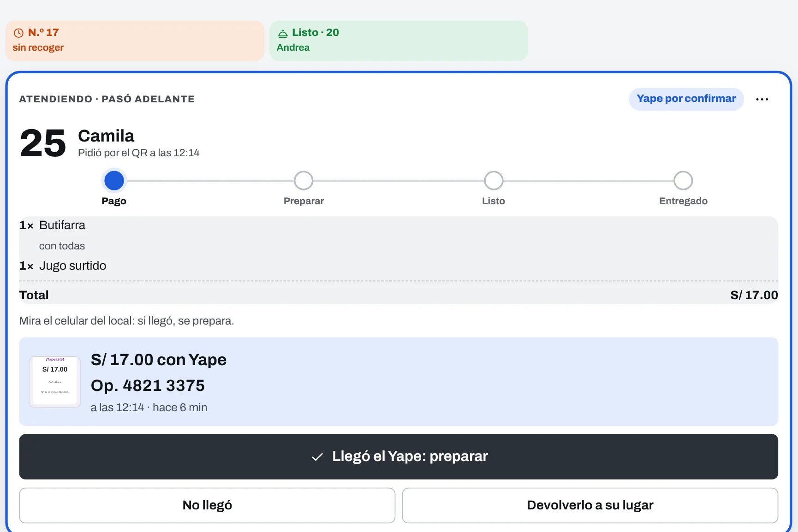Select the Listo step circle
Image resolution: width=798 pixels, height=532 pixels.
(x=494, y=180)
